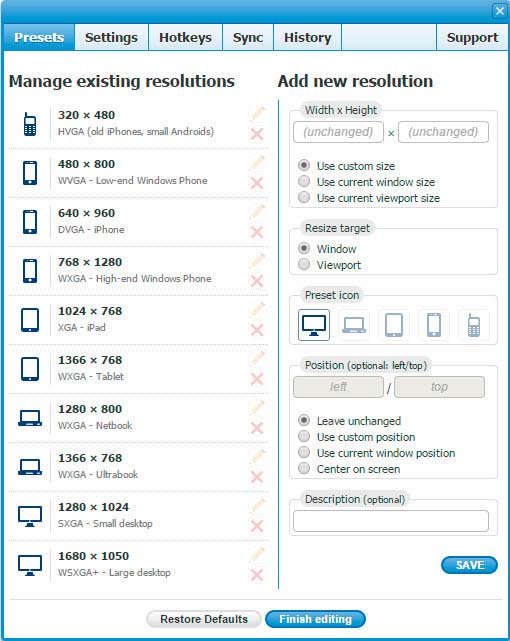Select Center on screen position option
This screenshot has height=641, width=510.
point(304,468)
